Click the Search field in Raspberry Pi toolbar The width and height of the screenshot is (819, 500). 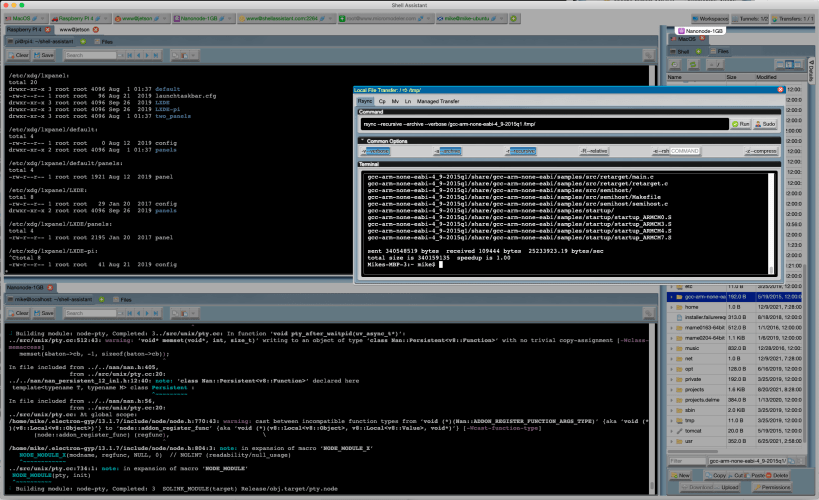coord(90,55)
